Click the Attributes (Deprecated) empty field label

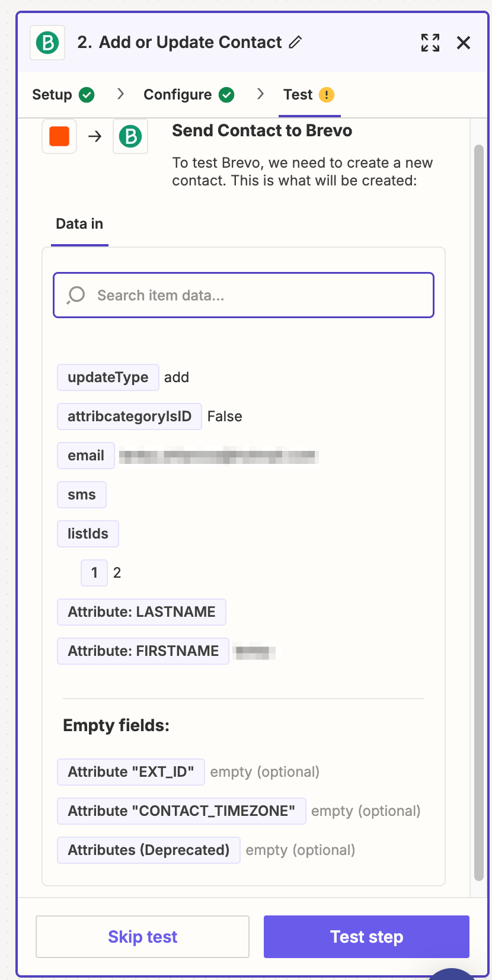(148, 850)
